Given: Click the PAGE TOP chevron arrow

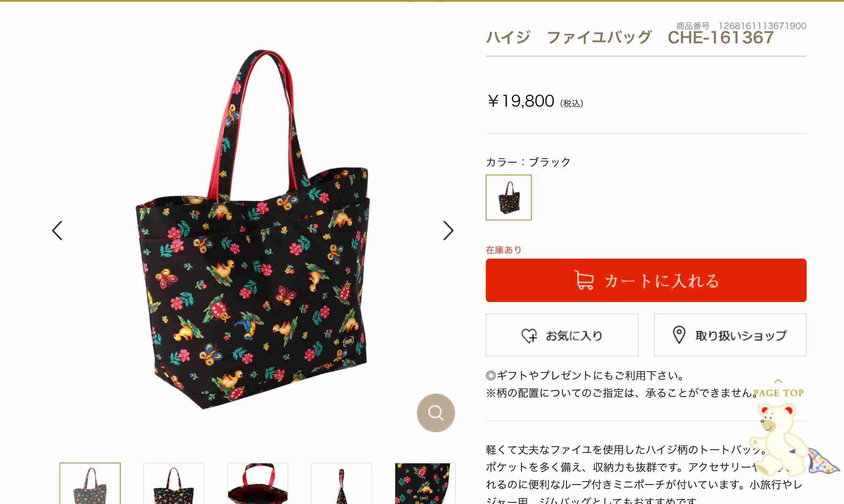Looking at the screenshot, I should coord(778,381).
